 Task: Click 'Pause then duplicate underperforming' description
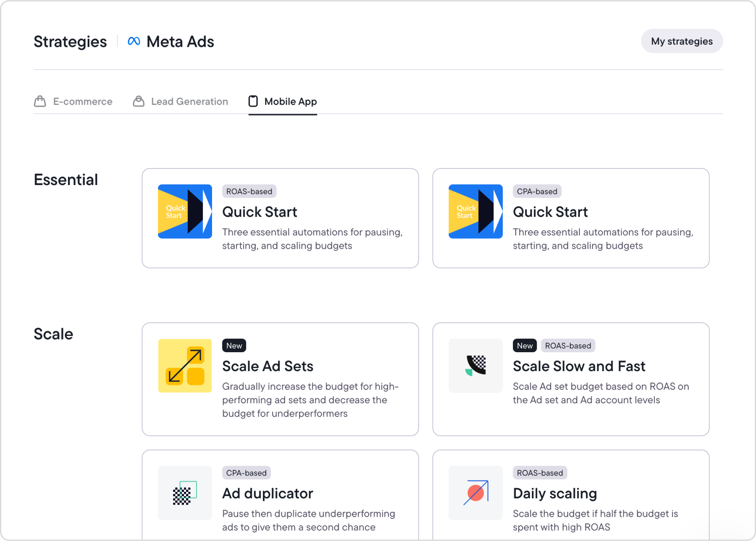(309, 520)
